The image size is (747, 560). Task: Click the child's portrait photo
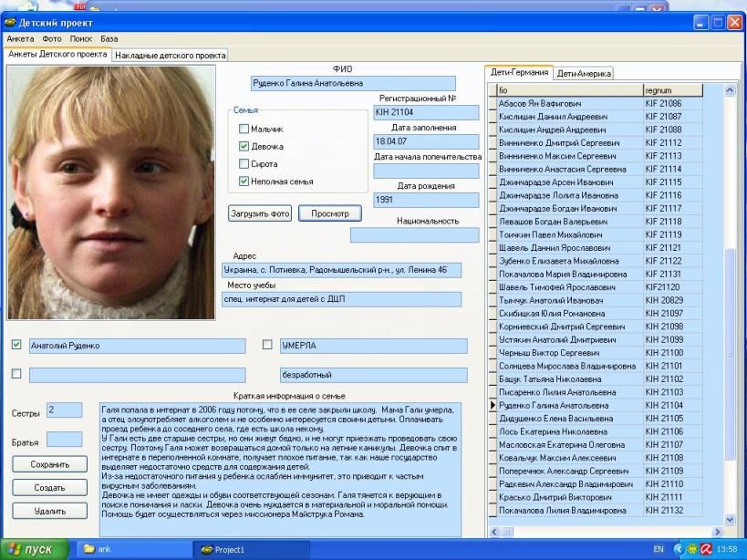pos(111,192)
